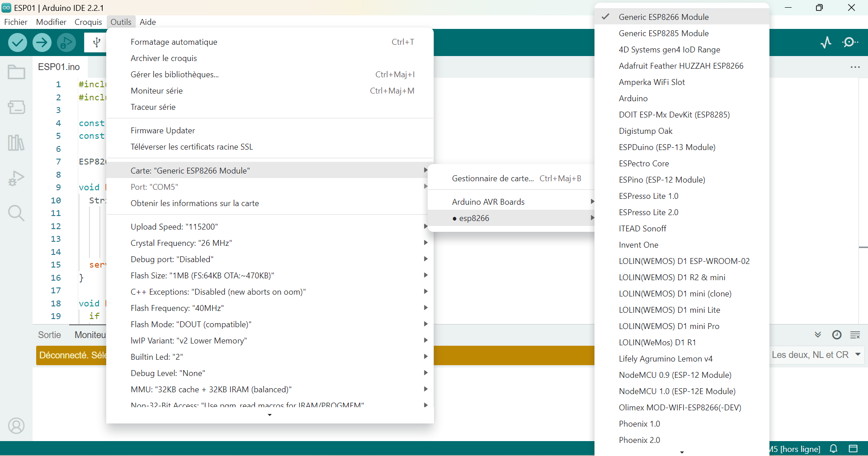Choose LOLIN(WEMOS) D1 R2 & mini board
The width and height of the screenshot is (868, 456).
point(682,277)
